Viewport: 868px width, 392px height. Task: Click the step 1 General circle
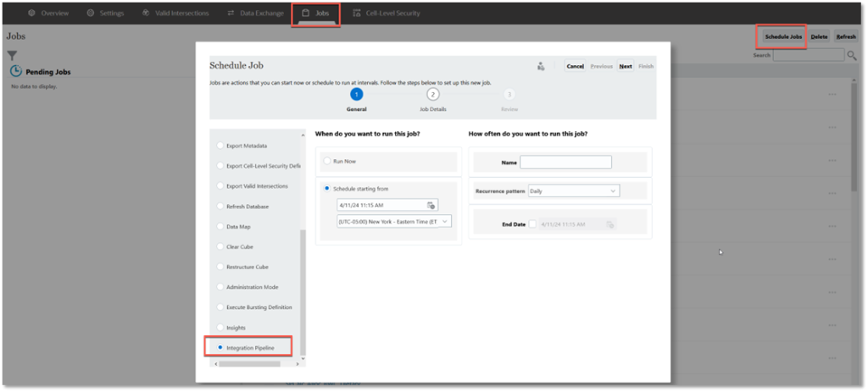pos(357,95)
